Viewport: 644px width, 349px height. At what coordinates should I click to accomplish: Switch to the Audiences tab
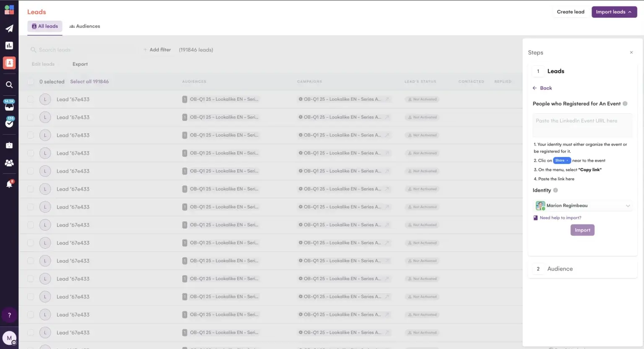coord(85,26)
